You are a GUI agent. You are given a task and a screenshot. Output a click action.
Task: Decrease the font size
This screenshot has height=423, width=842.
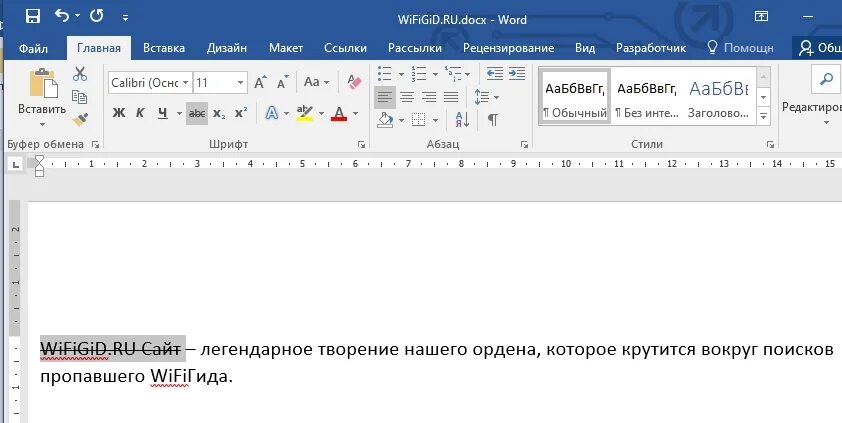(x=282, y=82)
